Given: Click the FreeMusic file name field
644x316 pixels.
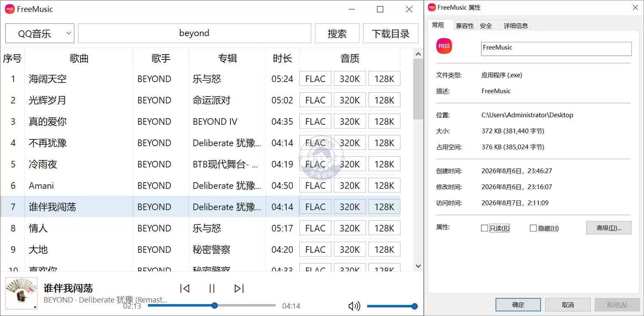Looking at the screenshot, I should [556, 48].
